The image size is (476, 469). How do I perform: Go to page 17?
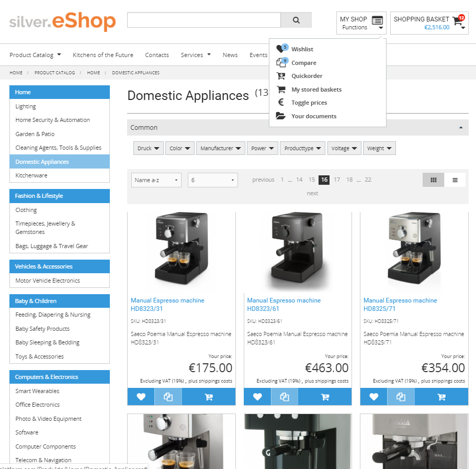pyautogui.click(x=337, y=180)
